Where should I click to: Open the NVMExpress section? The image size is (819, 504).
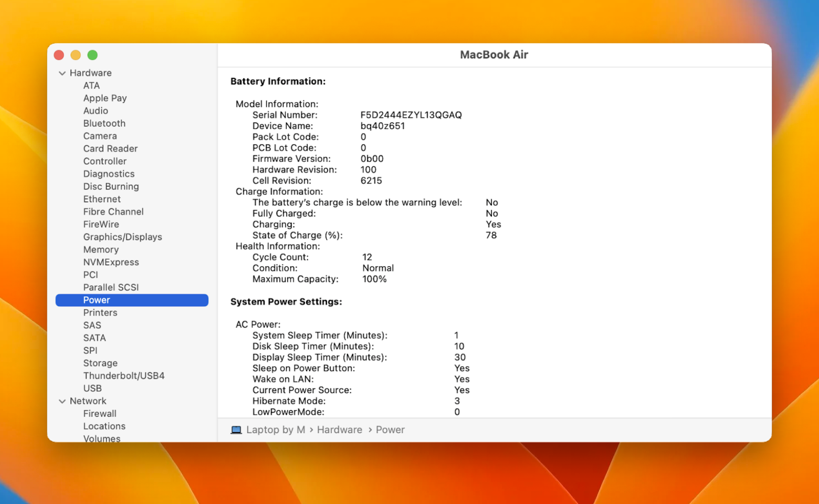point(111,262)
